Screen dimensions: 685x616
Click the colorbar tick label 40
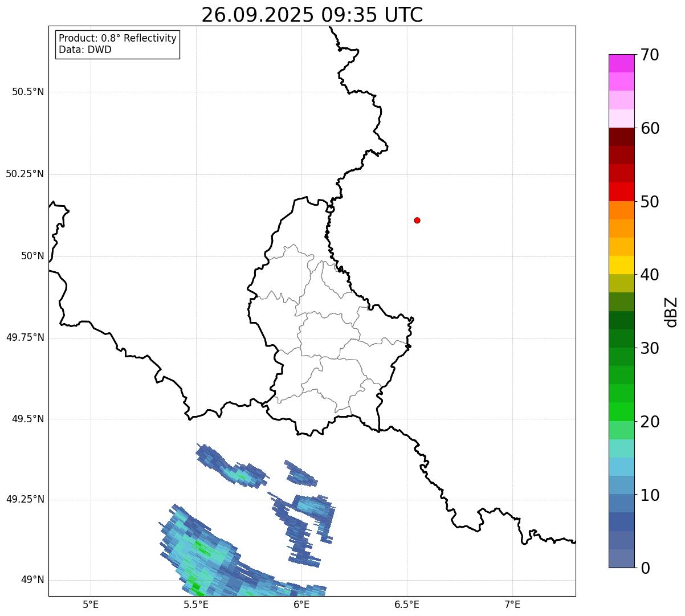click(x=650, y=275)
